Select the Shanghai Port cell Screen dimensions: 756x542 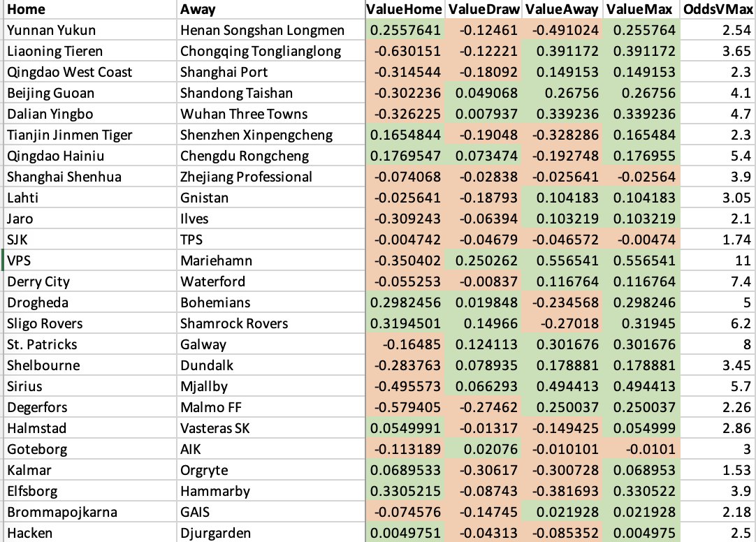coord(271,72)
